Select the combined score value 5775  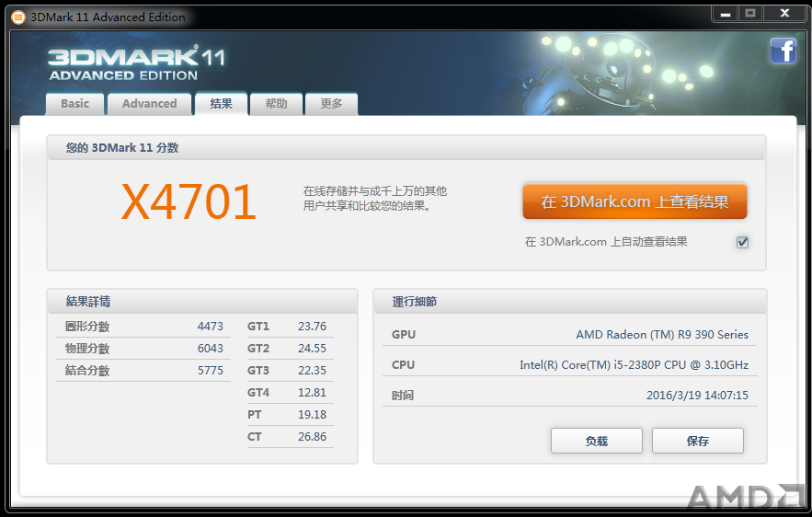[211, 371]
